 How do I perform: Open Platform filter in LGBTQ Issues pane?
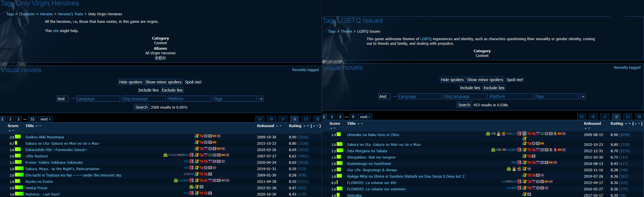pos(511,96)
